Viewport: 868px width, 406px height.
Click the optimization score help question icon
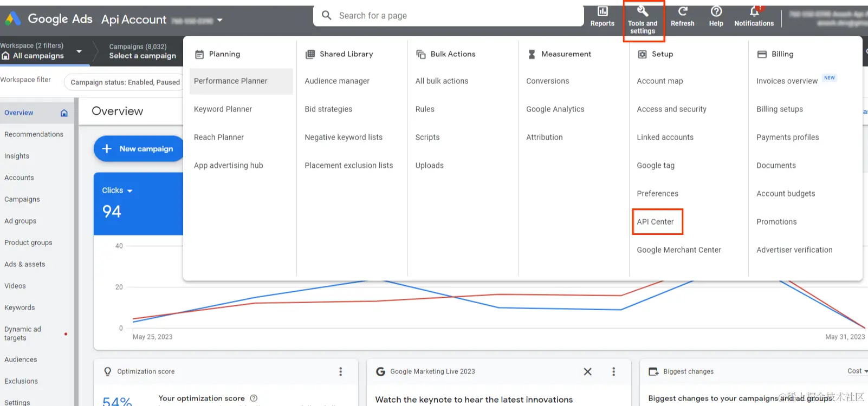[x=254, y=398]
